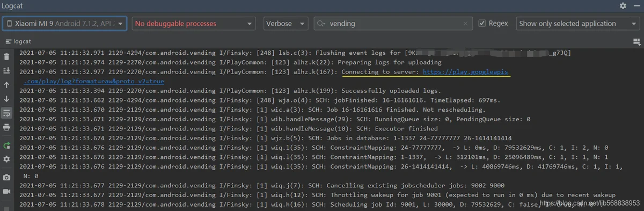This screenshot has height=211, width=644.
Task: Click the ConstraintMapping 24-77777777 line
Action: (314, 147)
